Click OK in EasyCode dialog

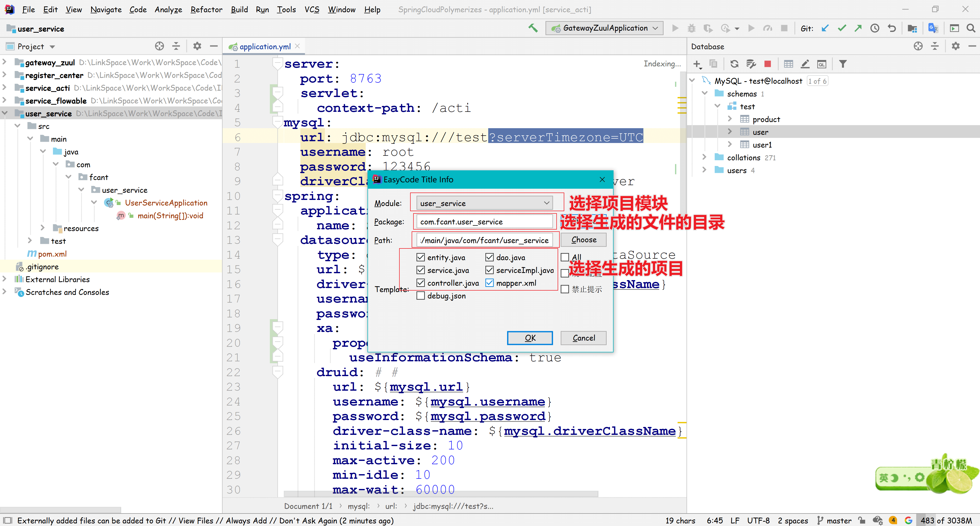[x=530, y=338]
